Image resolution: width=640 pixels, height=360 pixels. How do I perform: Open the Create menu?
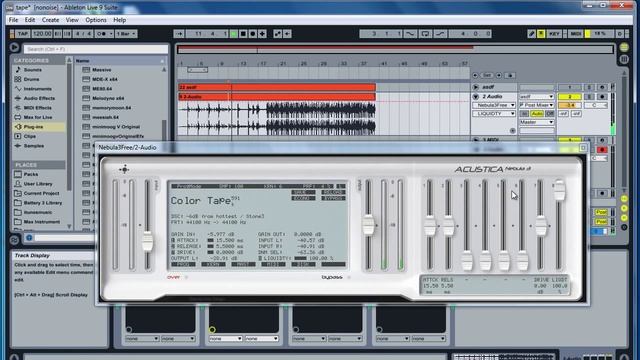coord(50,20)
